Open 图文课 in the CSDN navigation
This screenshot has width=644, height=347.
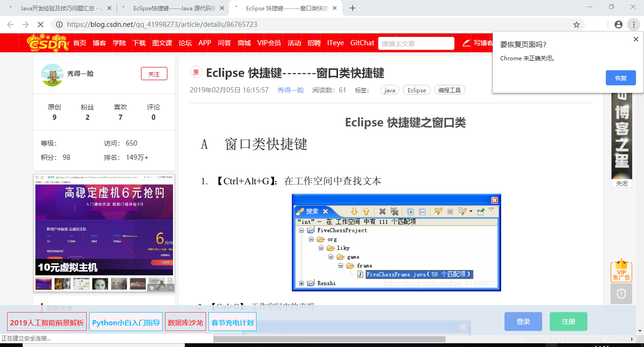tap(162, 43)
